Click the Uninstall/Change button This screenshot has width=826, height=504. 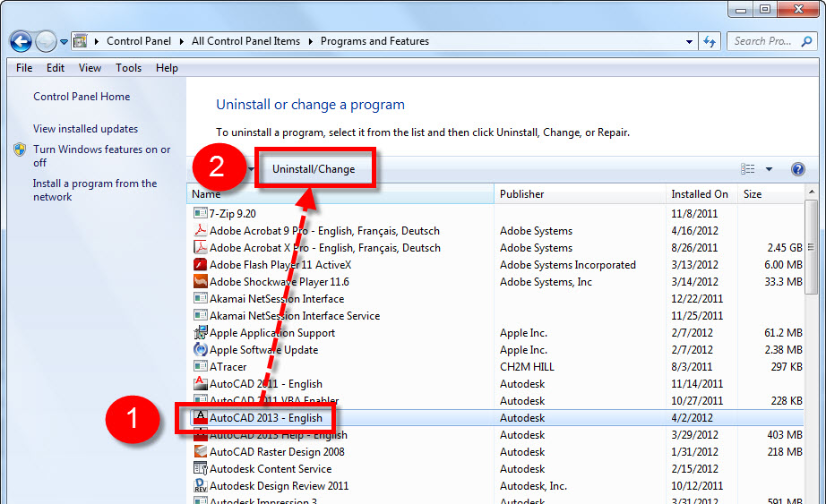(314, 169)
